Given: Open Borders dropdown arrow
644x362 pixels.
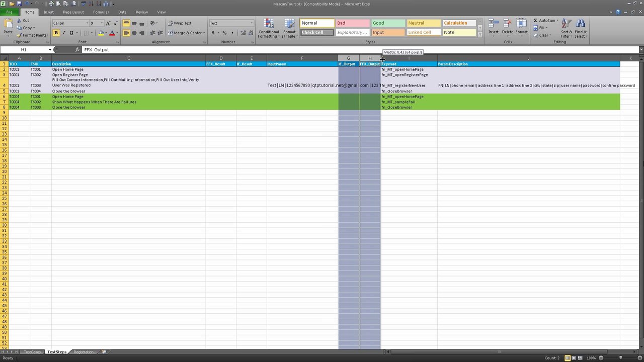Looking at the screenshot, I should [92, 33].
